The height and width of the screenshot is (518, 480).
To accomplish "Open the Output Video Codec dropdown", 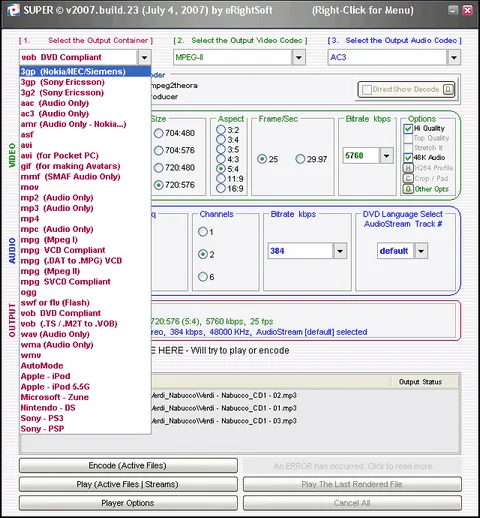I will (x=299, y=57).
